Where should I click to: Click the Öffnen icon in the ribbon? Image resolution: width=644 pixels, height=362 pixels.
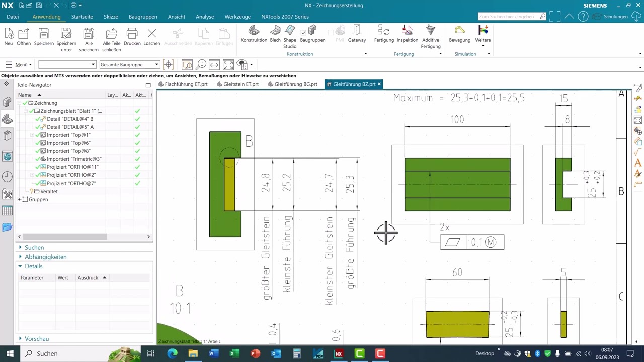click(x=23, y=33)
